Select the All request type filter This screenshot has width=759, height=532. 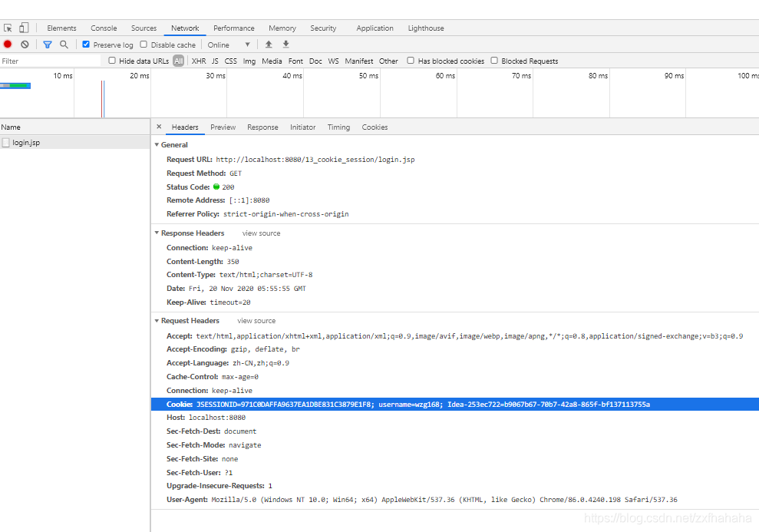tap(179, 61)
